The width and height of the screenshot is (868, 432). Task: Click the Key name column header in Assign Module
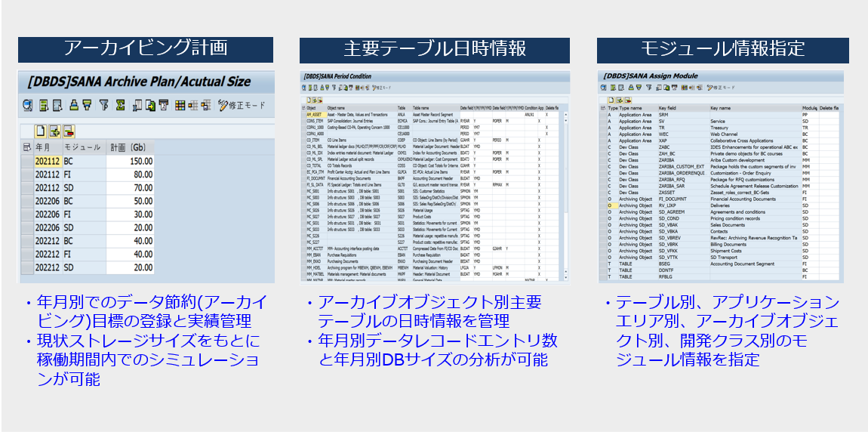[x=755, y=108]
